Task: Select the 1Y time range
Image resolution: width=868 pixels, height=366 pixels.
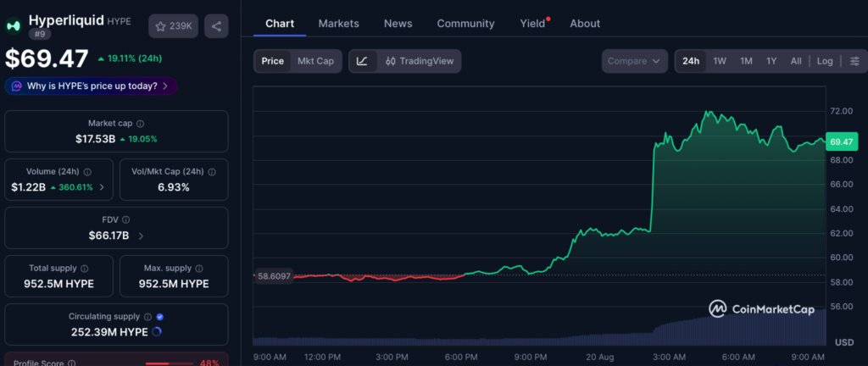Action: [771, 61]
